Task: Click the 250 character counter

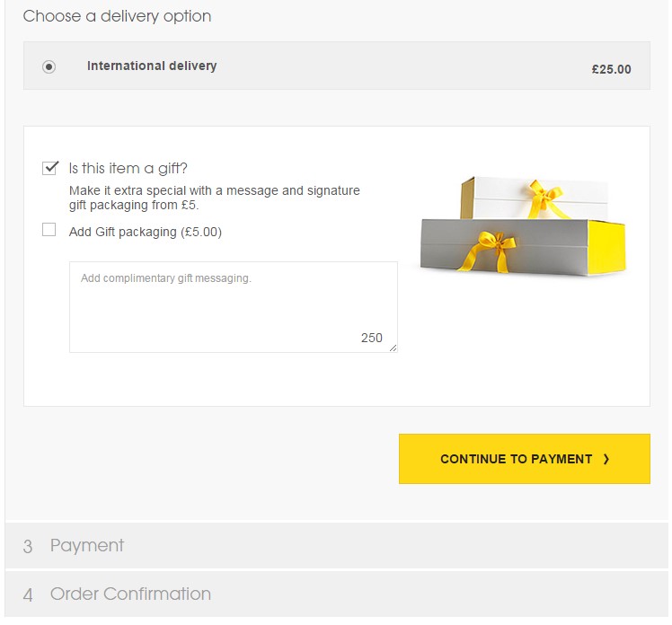Action: click(371, 338)
